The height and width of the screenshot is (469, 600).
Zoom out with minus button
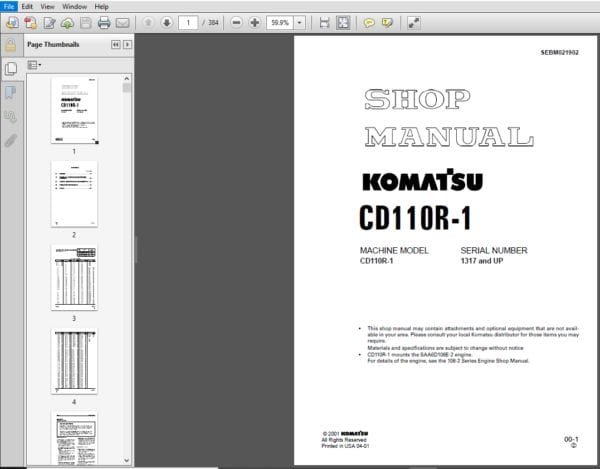236,23
